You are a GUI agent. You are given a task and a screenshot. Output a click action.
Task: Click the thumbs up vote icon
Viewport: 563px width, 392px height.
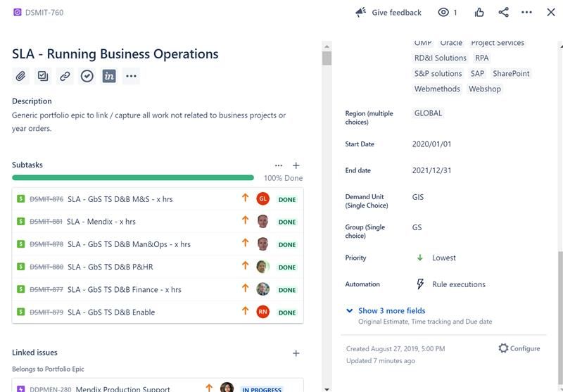[x=479, y=13]
